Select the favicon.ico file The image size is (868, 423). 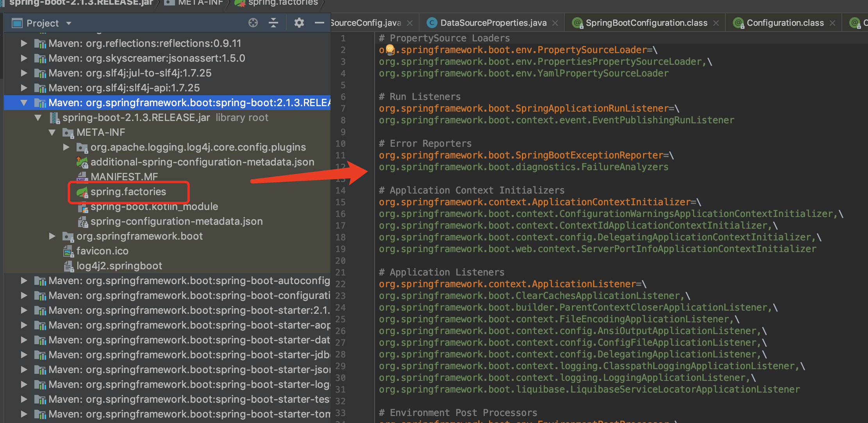click(x=102, y=251)
